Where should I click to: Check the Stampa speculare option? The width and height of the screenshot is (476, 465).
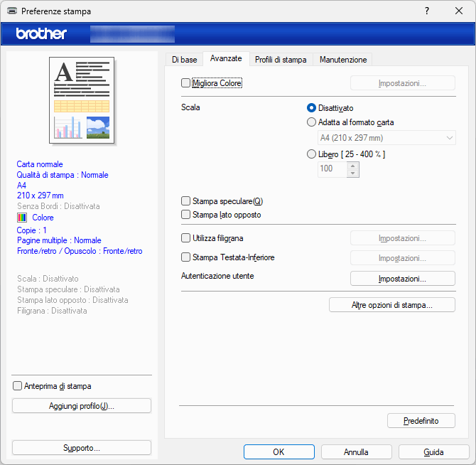point(186,201)
